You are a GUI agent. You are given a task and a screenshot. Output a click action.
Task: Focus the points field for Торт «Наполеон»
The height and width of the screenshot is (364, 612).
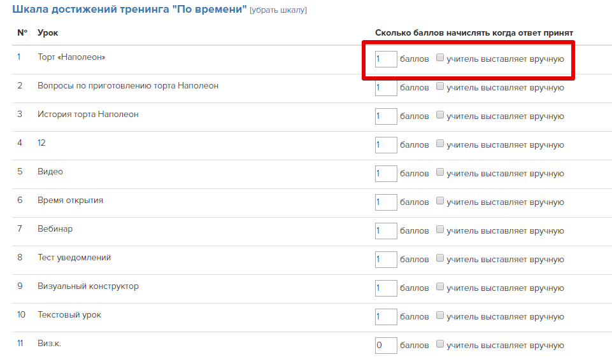tap(386, 59)
